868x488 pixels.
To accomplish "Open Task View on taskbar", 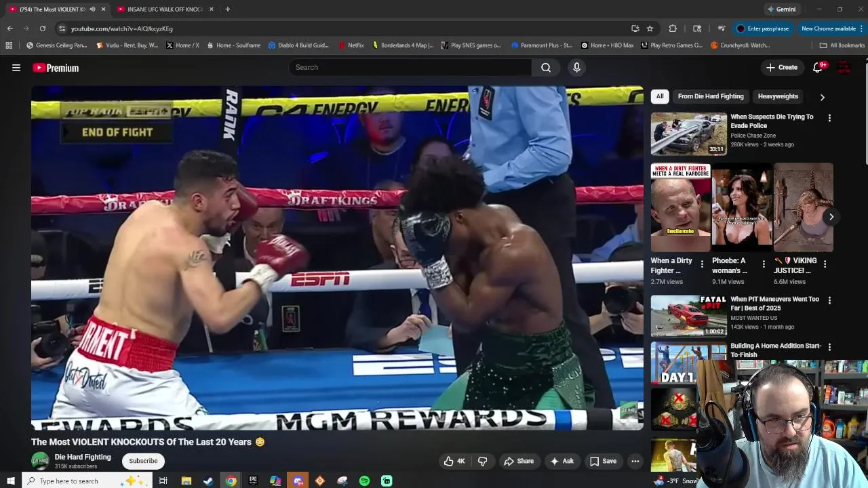I will coord(163,481).
